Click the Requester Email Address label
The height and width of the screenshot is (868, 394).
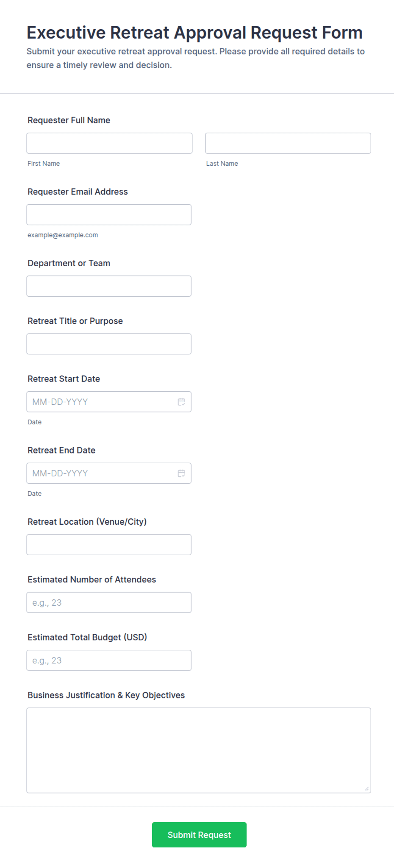pos(78,192)
